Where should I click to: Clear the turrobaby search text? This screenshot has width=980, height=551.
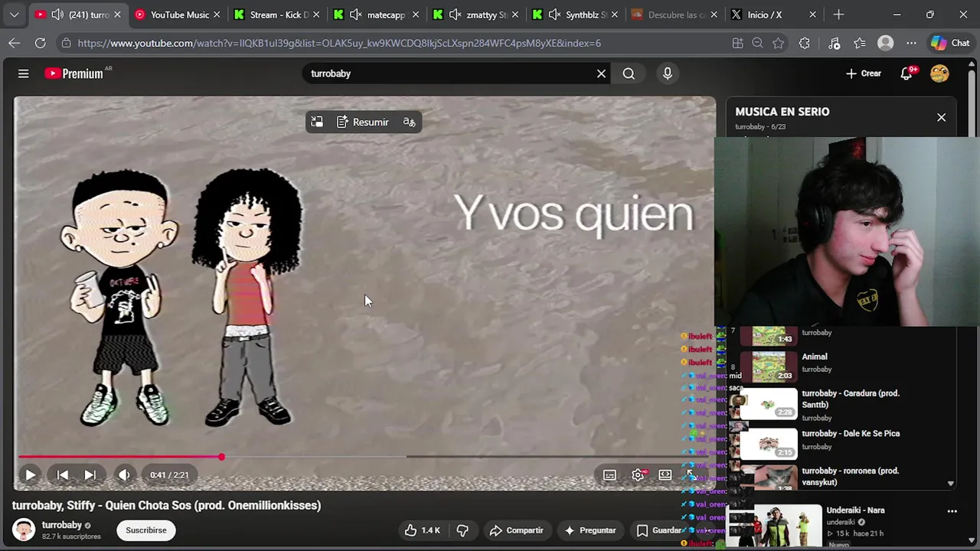601,73
